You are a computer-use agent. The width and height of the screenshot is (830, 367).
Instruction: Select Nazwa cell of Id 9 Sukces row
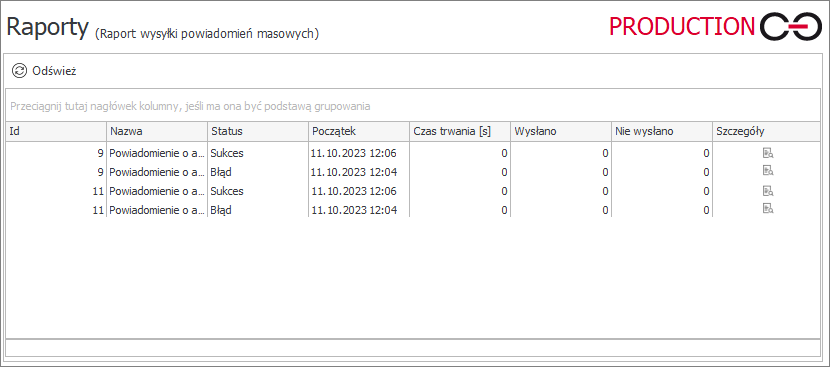[x=157, y=154]
